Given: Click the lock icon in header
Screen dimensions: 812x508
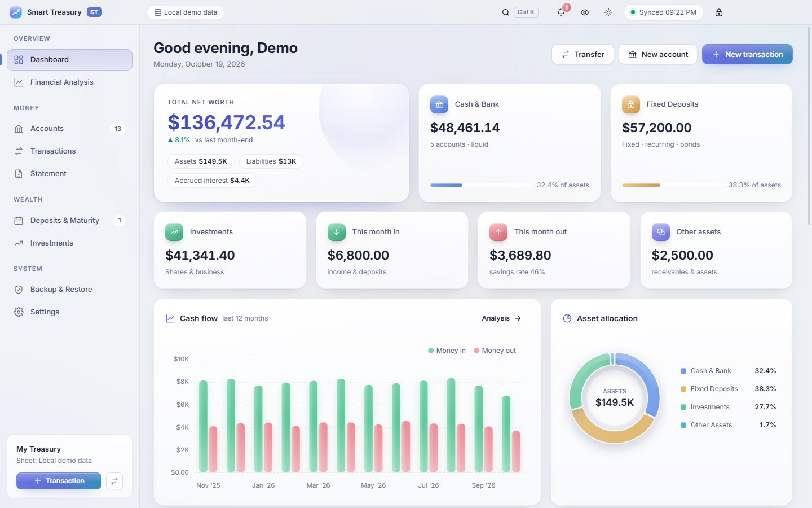Looking at the screenshot, I should click(719, 12).
